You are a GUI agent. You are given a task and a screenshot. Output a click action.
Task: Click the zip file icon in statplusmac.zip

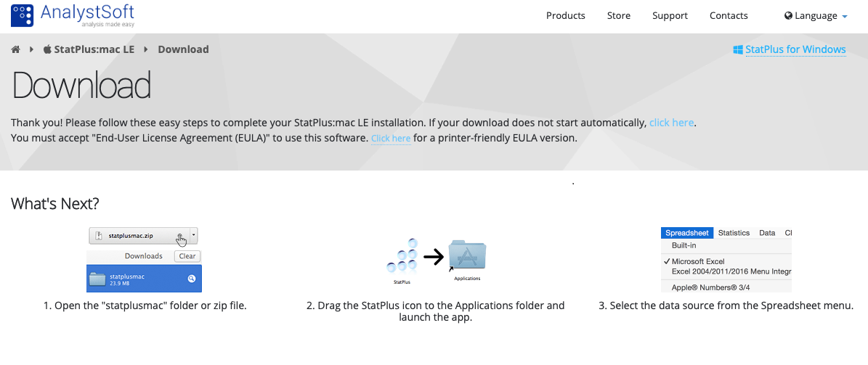[100, 236]
